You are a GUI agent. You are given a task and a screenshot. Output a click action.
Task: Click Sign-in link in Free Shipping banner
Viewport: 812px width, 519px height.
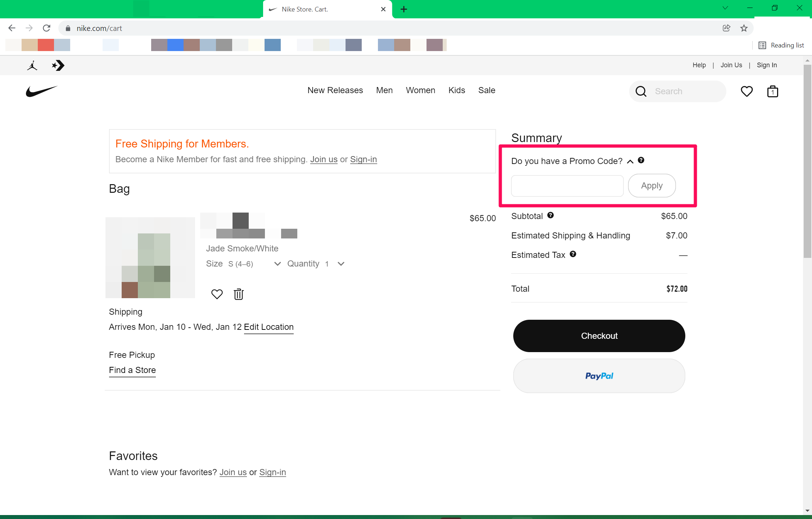pyautogui.click(x=364, y=159)
